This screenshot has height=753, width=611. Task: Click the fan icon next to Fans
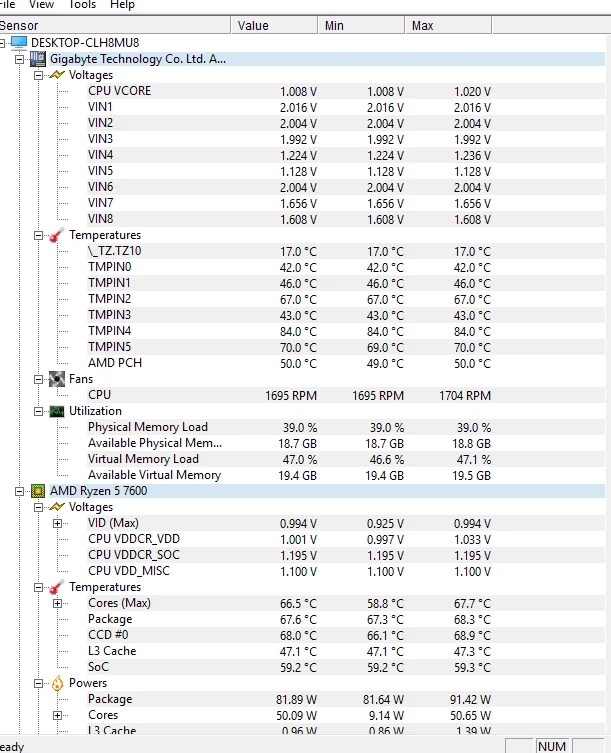click(56, 379)
